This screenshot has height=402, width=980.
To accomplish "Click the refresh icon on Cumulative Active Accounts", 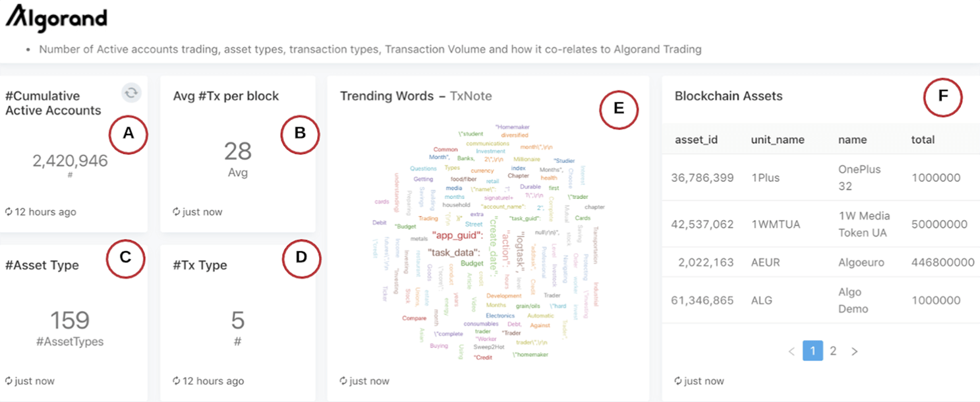I will pyautogui.click(x=131, y=94).
